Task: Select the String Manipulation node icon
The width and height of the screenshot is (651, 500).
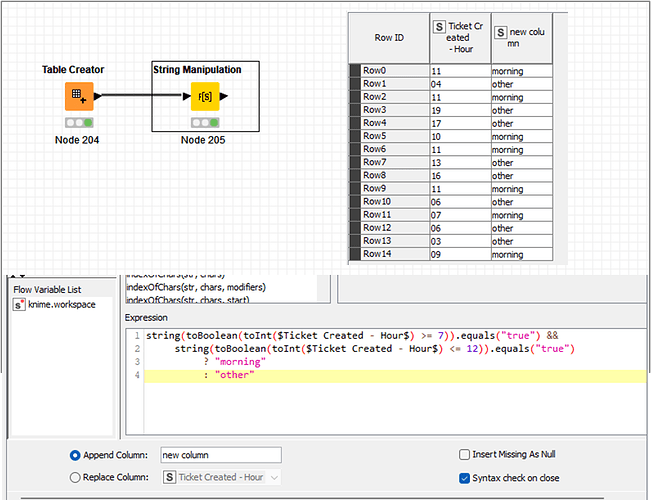Action: point(205,96)
